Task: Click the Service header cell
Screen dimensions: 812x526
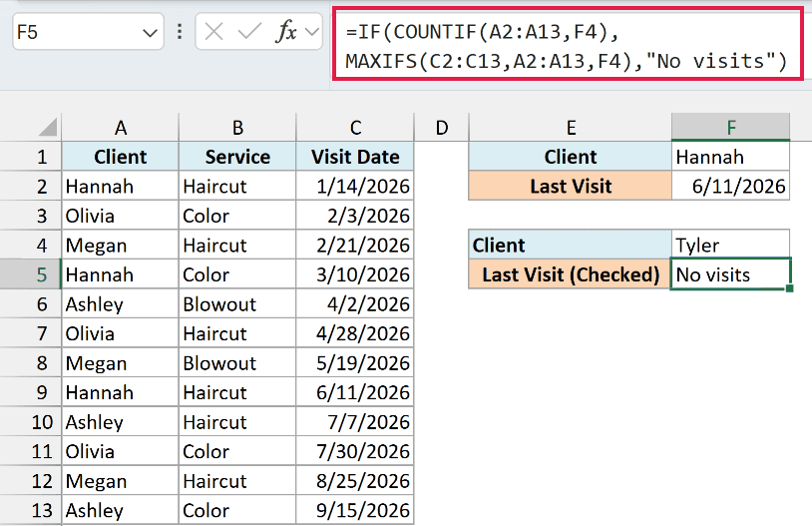Action: click(237, 157)
